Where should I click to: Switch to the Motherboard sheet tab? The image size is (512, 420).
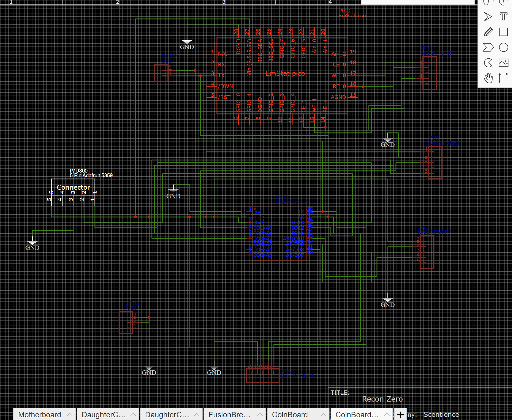[x=40, y=415]
